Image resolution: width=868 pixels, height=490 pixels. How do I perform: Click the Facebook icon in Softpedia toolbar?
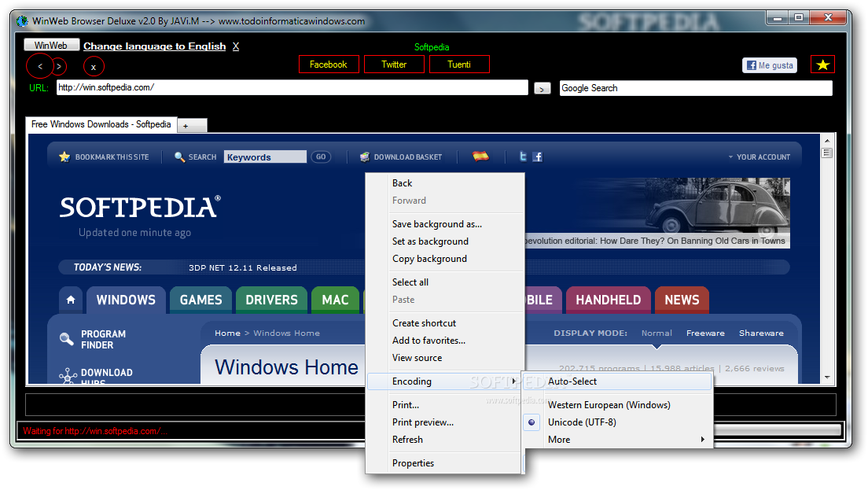538,157
